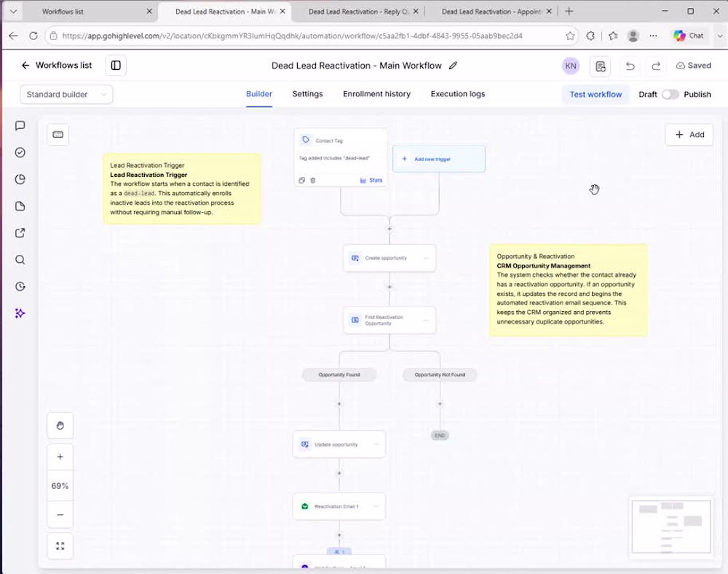Open comments icon in left sidebar
Screen dimensions: 728x574
(x=20, y=126)
